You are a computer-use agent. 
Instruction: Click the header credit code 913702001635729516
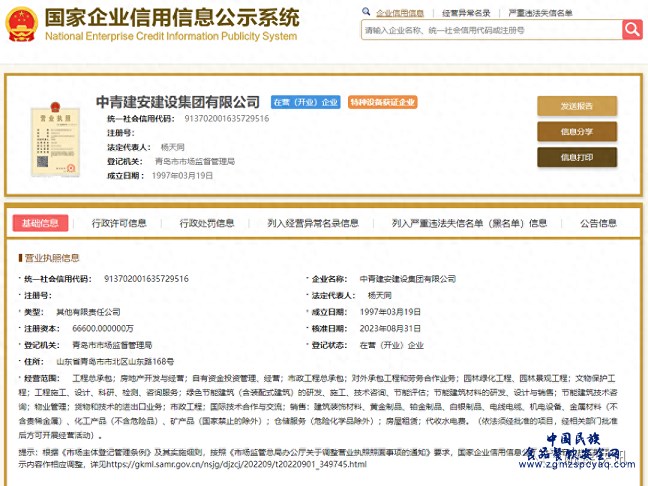click(226, 119)
